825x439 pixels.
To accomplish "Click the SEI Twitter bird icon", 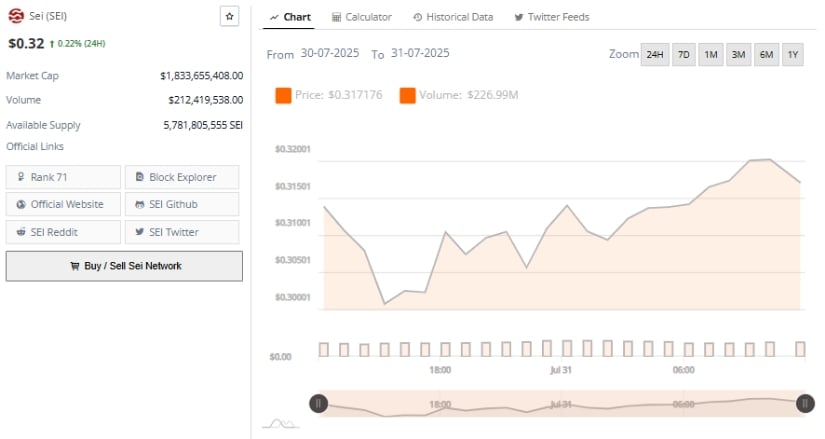I will pyautogui.click(x=139, y=232).
